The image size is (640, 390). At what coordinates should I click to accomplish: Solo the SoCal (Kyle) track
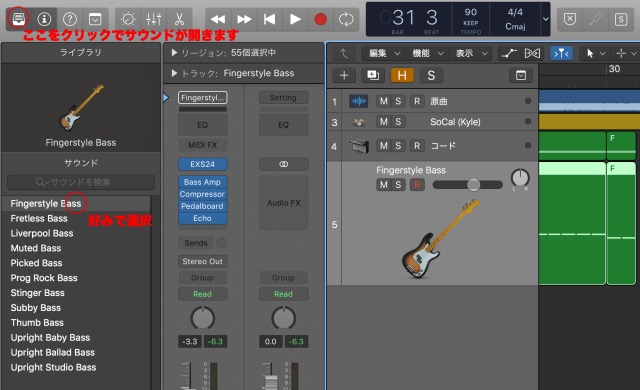[x=398, y=122]
